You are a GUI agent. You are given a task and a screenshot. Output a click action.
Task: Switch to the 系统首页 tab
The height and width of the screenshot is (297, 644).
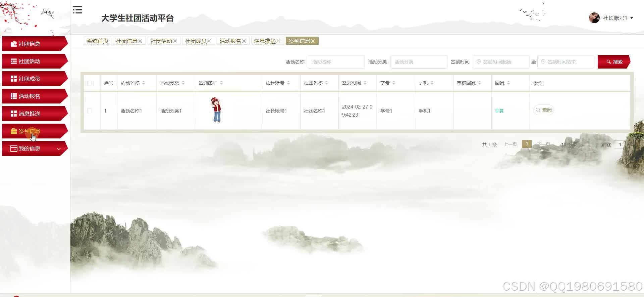point(97,41)
